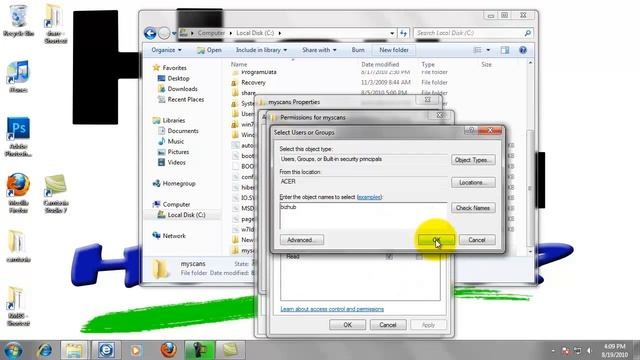Toggle the Read allow checkbox
Screen dimensions: 640x360
389,256
